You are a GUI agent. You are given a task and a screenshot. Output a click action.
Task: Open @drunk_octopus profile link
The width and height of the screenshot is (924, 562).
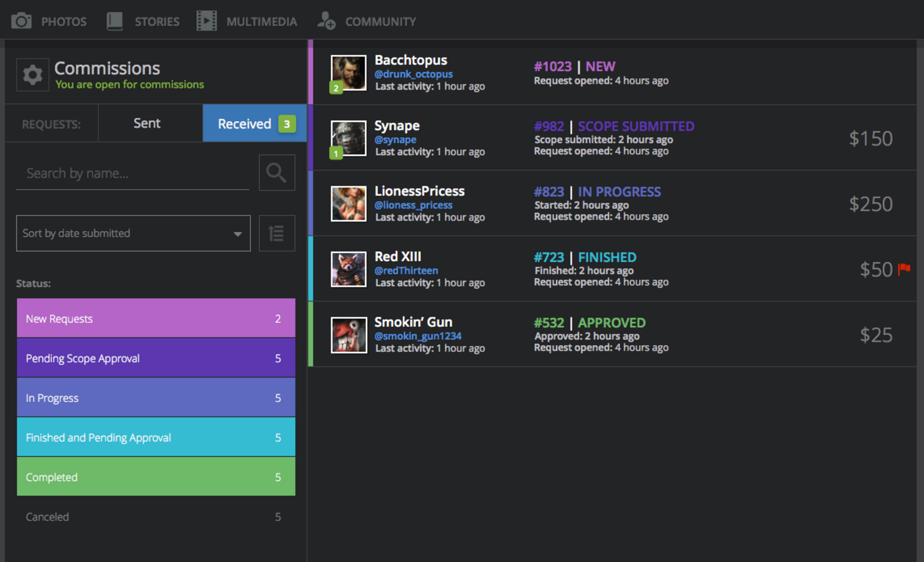pos(413,74)
